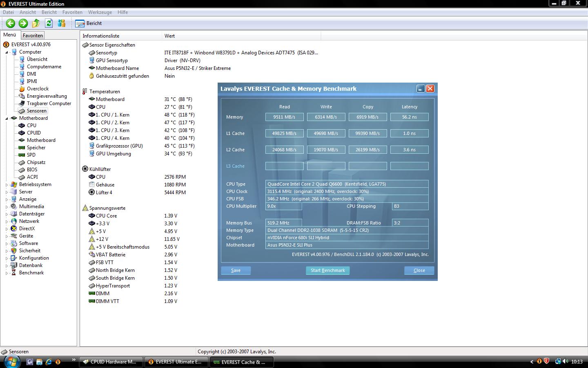Image resolution: width=588 pixels, height=368 pixels.
Task: Select Computername in the tree
Action: point(44,67)
